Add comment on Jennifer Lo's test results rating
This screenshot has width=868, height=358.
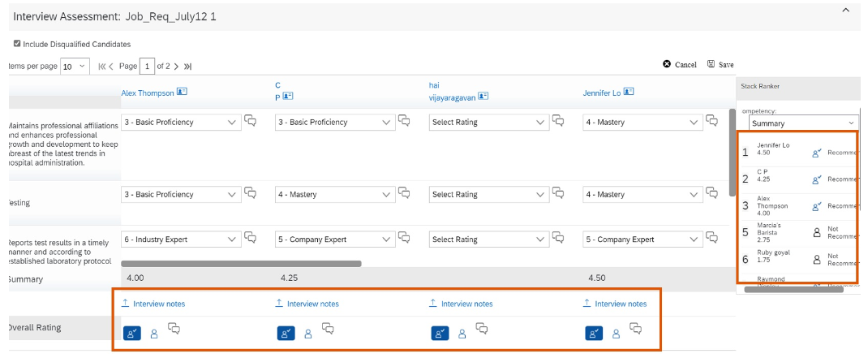tap(712, 238)
